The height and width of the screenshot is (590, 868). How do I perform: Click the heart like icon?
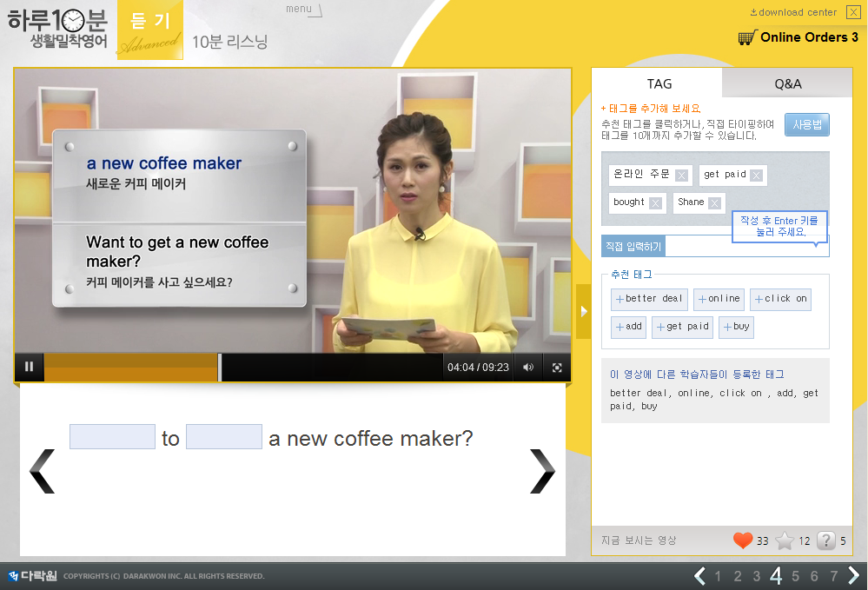point(742,540)
